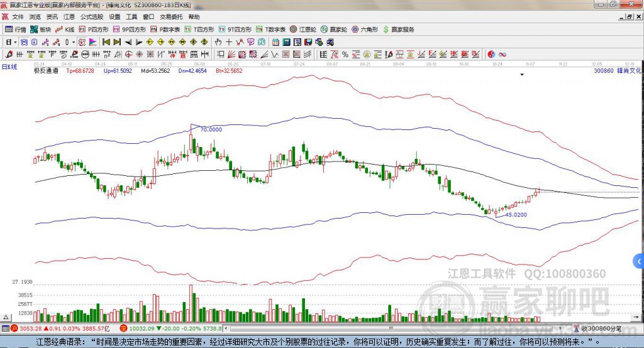
Task: Click Shenzhen index 10032.09 in status bar
Action: click(142, 329)
